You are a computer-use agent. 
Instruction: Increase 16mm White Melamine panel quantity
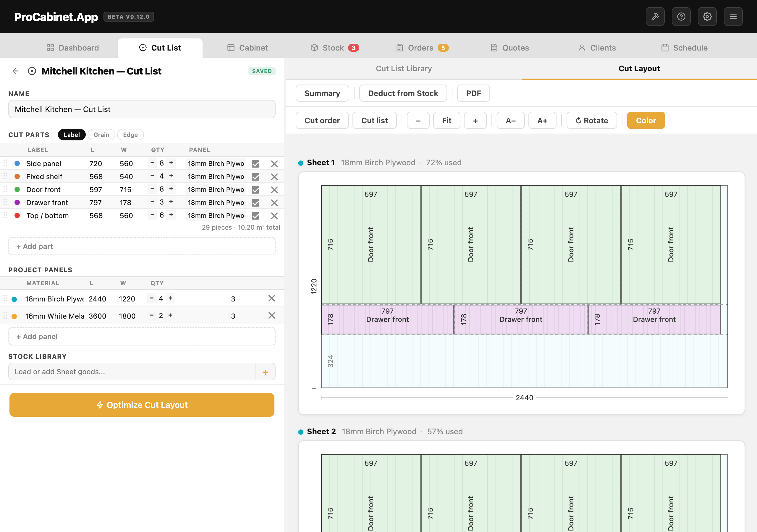170,315
